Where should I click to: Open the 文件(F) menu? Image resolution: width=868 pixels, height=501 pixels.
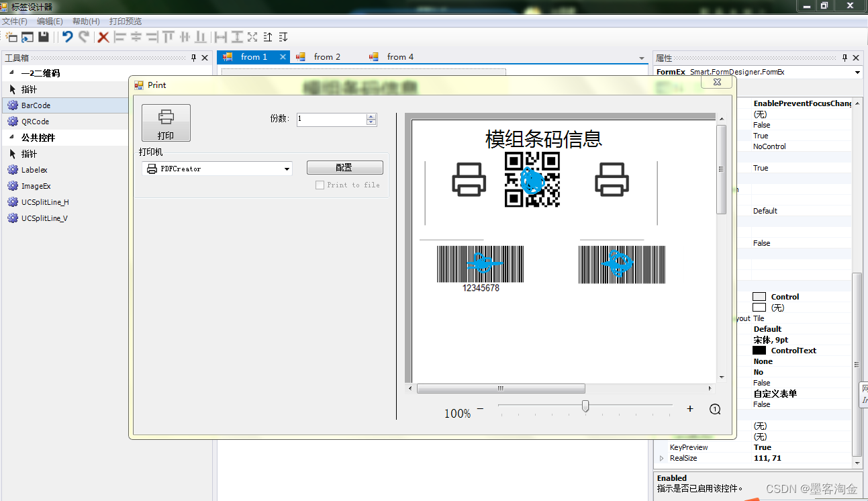coord(14,21)
